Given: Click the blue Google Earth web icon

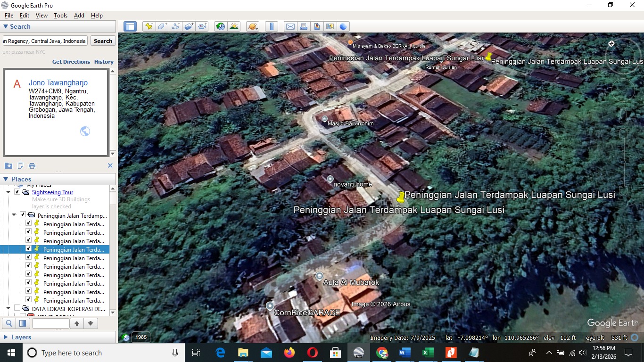Looking at the screenshot, I should 343,26.
